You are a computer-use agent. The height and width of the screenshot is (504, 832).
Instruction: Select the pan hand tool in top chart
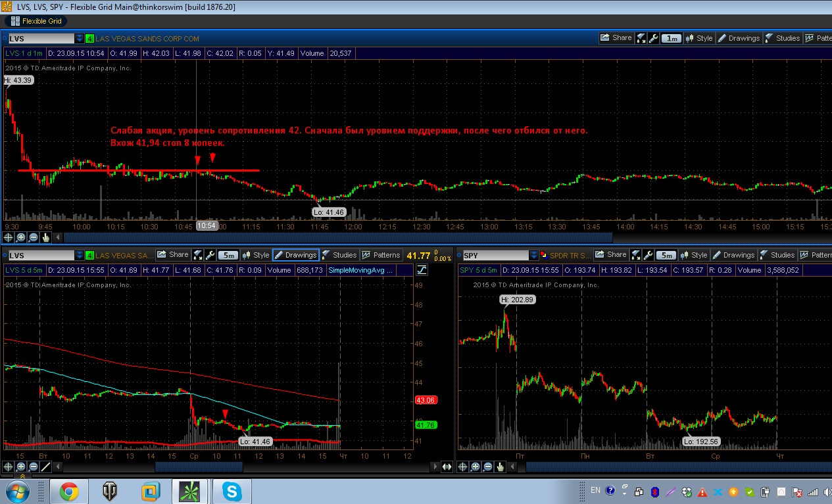(x=45, y=237)
